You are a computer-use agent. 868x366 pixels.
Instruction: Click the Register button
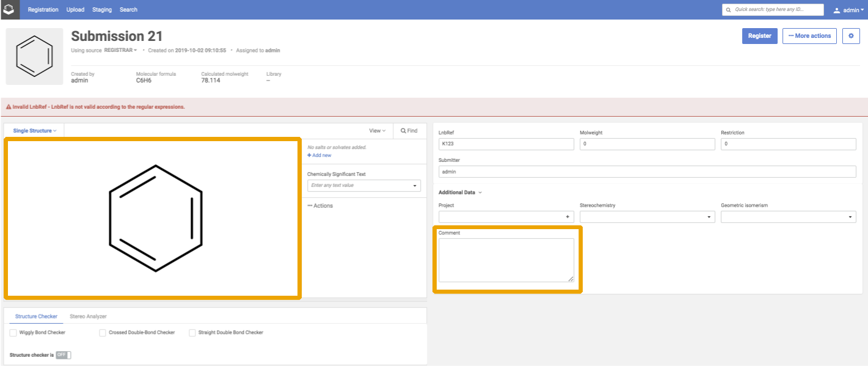759,36
